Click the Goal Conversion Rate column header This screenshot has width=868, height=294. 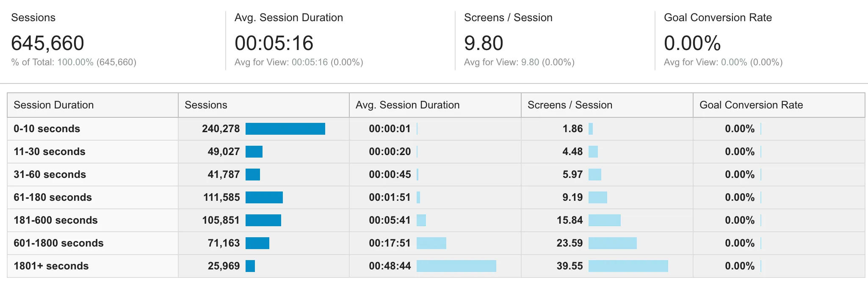coord(751,105)
